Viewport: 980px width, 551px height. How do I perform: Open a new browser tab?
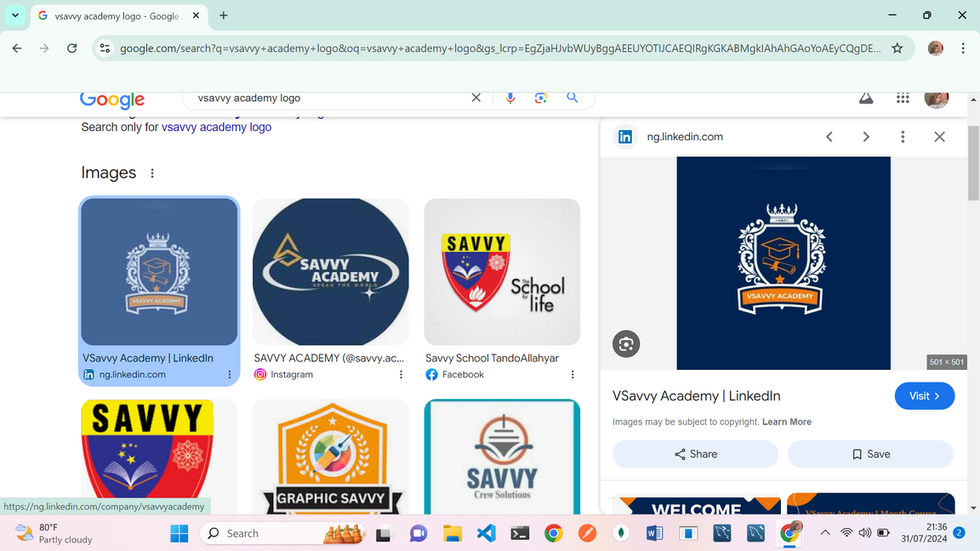click(223, 15)
